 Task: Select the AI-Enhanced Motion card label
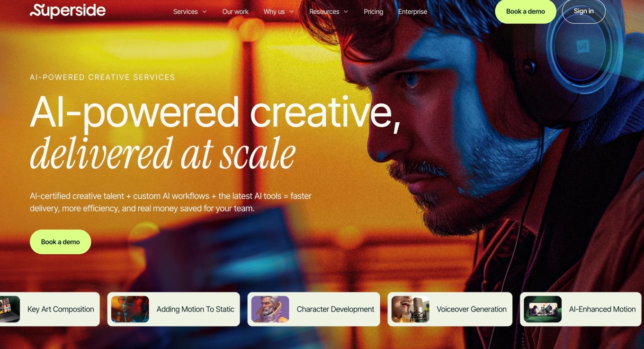pyautogui.click(x=602, y=309)
